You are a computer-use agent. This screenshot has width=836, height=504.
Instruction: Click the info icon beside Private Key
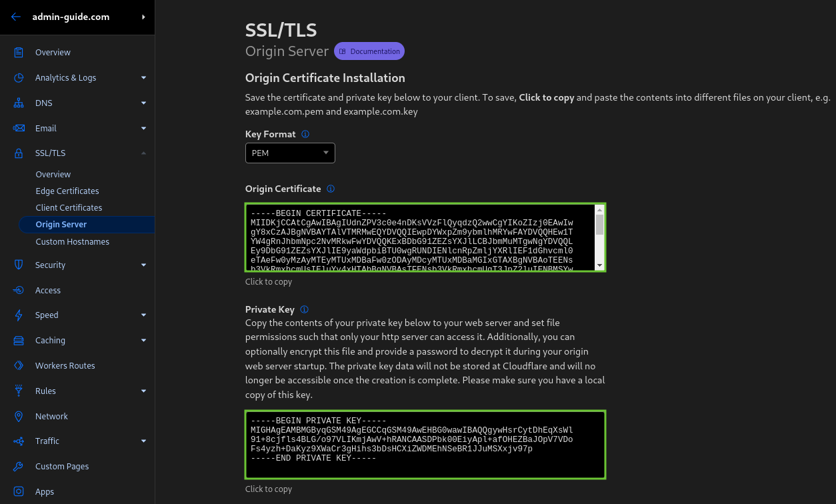coord(305,309)
